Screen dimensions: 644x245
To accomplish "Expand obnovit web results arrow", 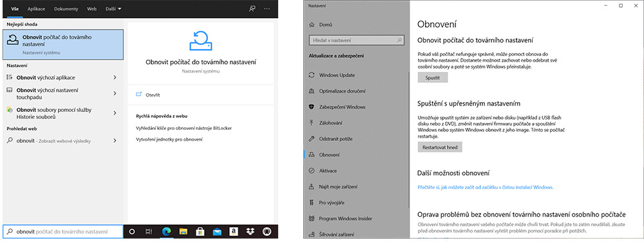I will click(x=115, y=141).
